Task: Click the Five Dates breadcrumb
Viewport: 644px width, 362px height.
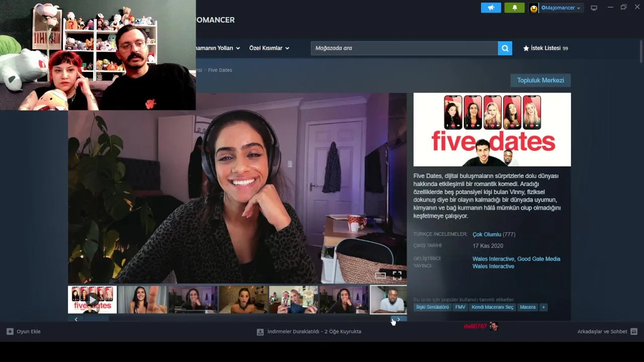Action: pos(220,70)
